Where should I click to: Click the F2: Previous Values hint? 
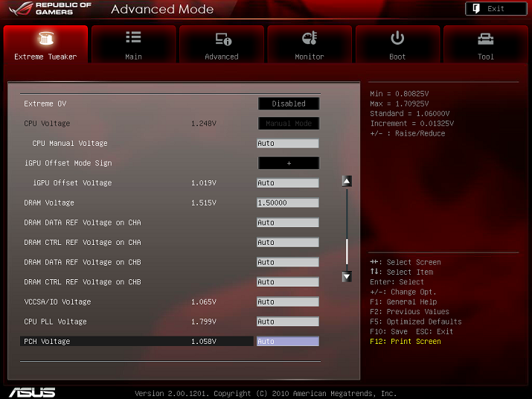(x=409, y=312)
